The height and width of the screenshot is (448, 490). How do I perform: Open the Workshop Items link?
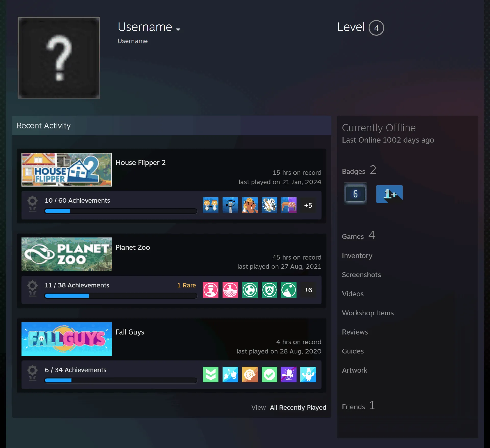point(368,313)
